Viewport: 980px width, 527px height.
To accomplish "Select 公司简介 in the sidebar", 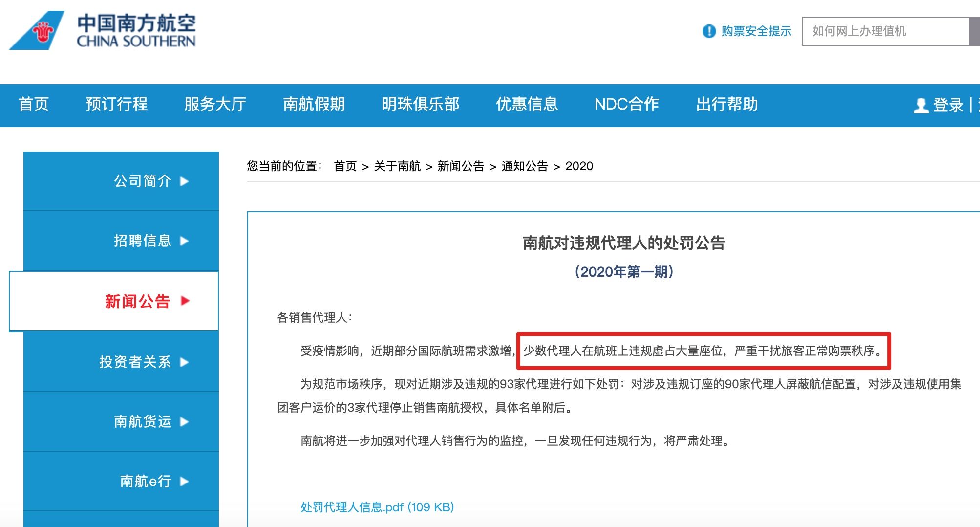I will click(121, 181).
